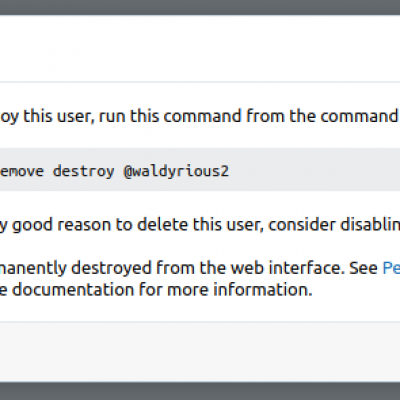The height and width of the screenshot is (400, 400).
Task: Click the 'emove' text in the code block
Action: 22,171
